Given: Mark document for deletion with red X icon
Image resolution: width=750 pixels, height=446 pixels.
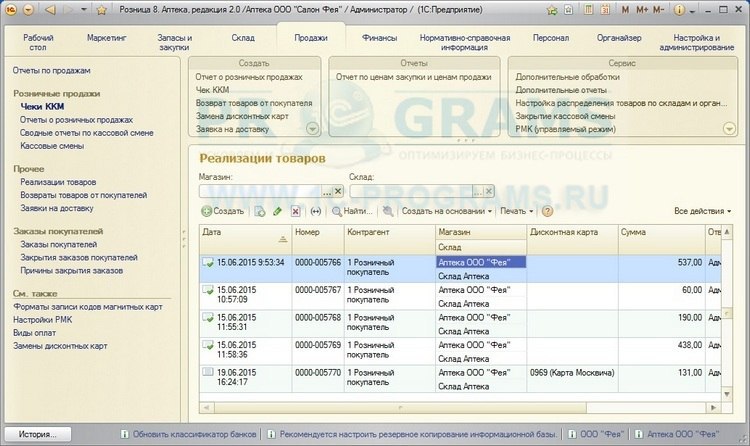Looking at the screenshot, I should coord(296,211).
